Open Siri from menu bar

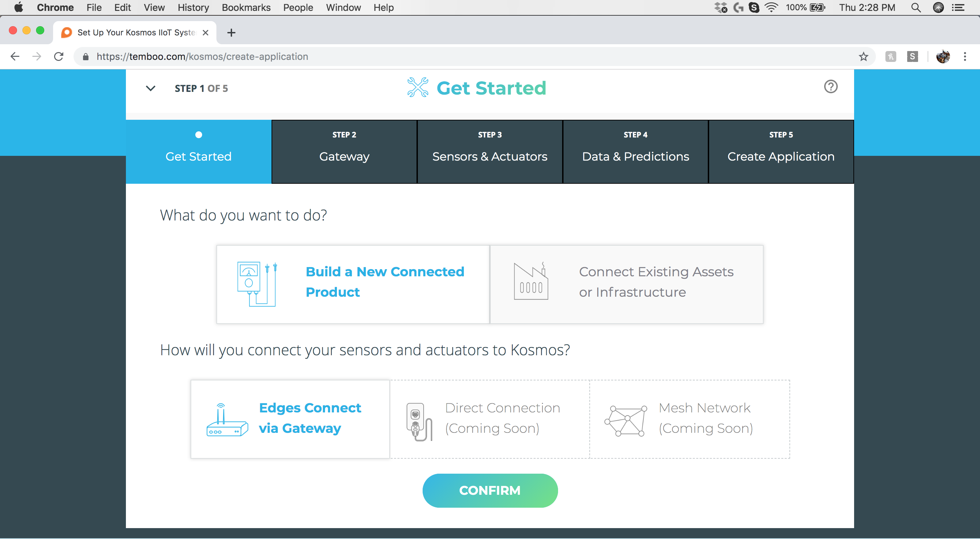pos(938,7)
